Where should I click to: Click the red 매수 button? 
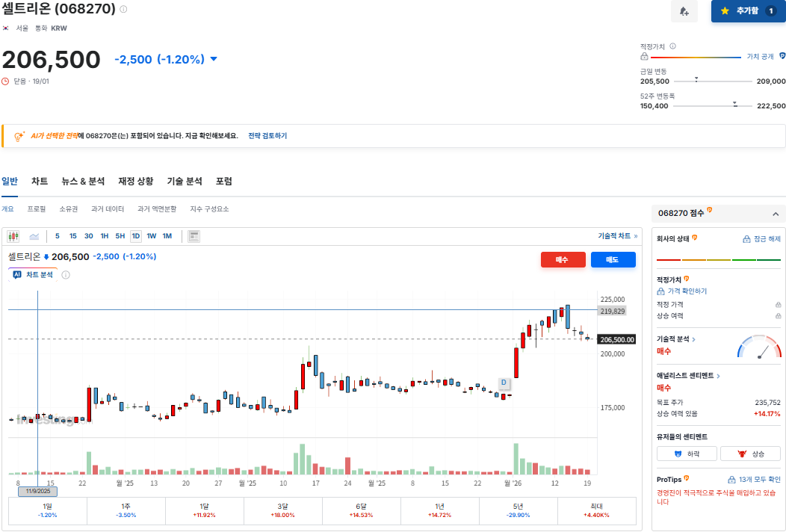click(x=563, y=260)
